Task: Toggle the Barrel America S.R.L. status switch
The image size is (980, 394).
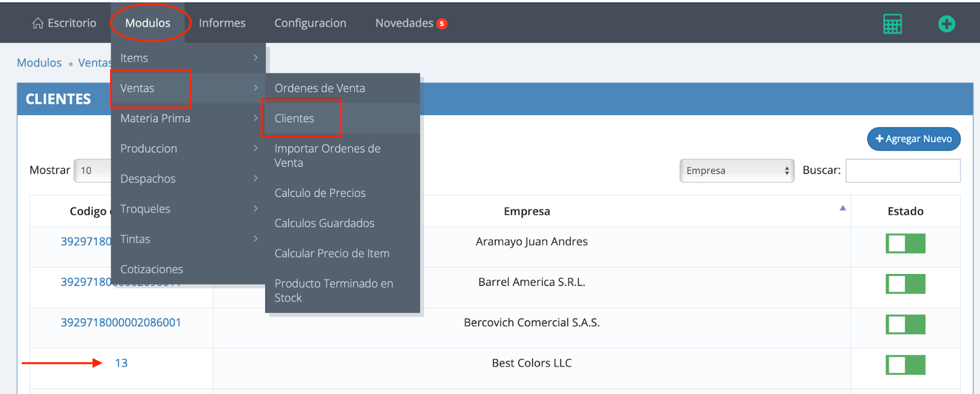Action: tap(905, 284)
